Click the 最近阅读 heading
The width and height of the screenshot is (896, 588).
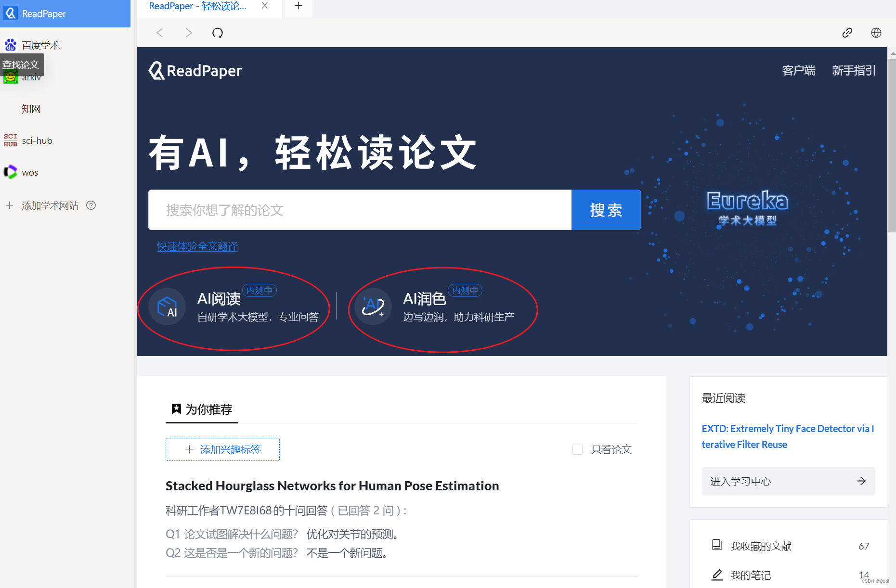click(723, 398)
